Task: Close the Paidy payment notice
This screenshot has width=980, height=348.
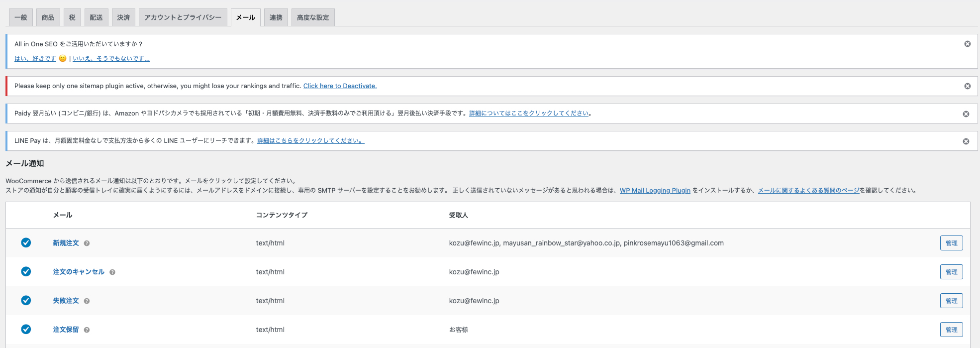Action: [966, 114]
